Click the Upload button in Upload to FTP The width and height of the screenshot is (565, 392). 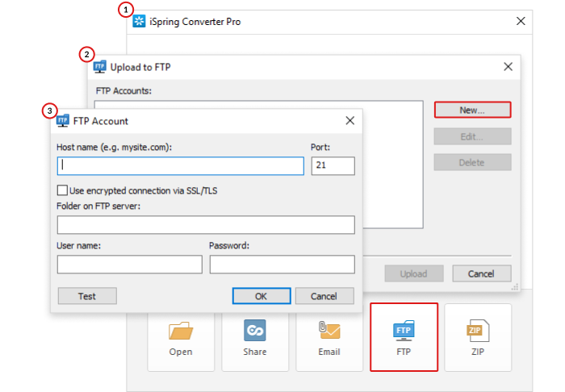coord(414,273)
